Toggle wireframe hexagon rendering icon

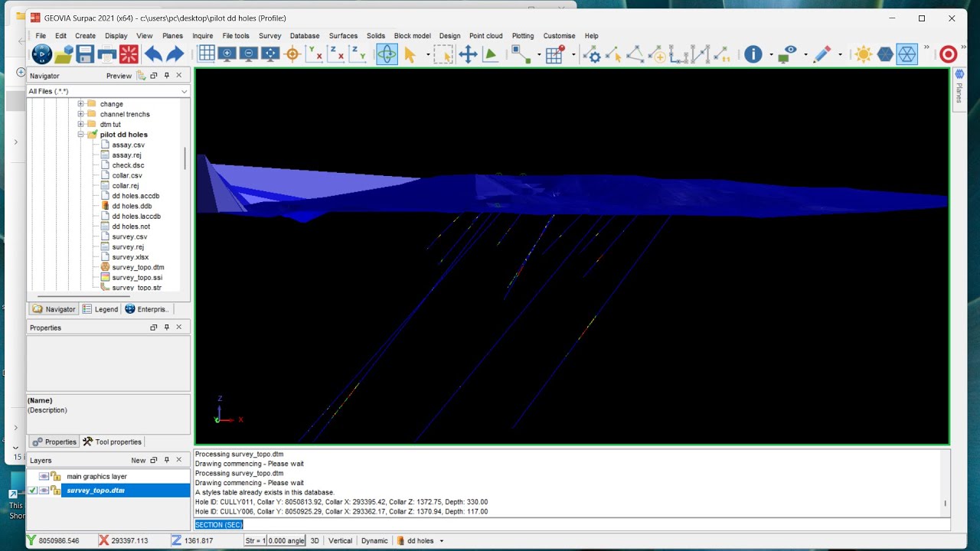pyautogui.click(x=907, y=54)
